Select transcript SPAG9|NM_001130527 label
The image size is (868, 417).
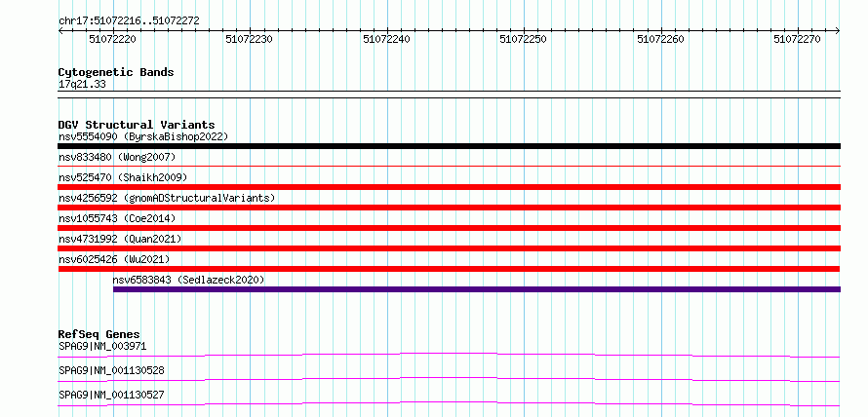click(x=111, y=395)
